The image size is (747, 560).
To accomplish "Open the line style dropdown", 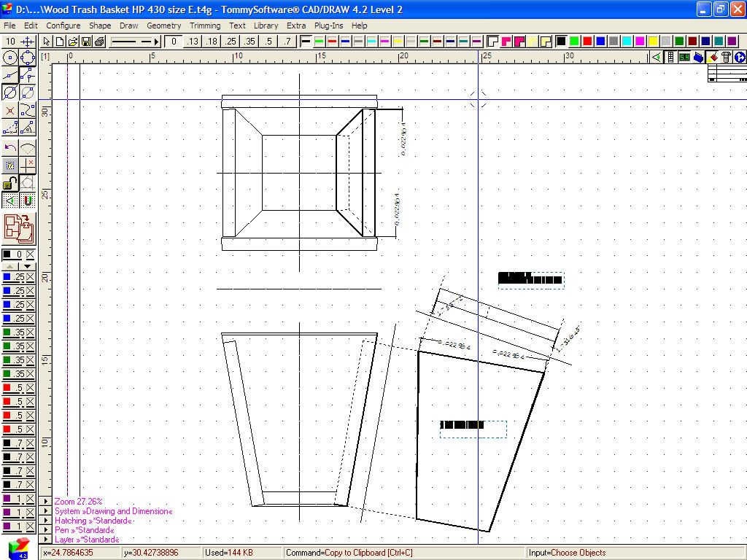I will 135,42.
